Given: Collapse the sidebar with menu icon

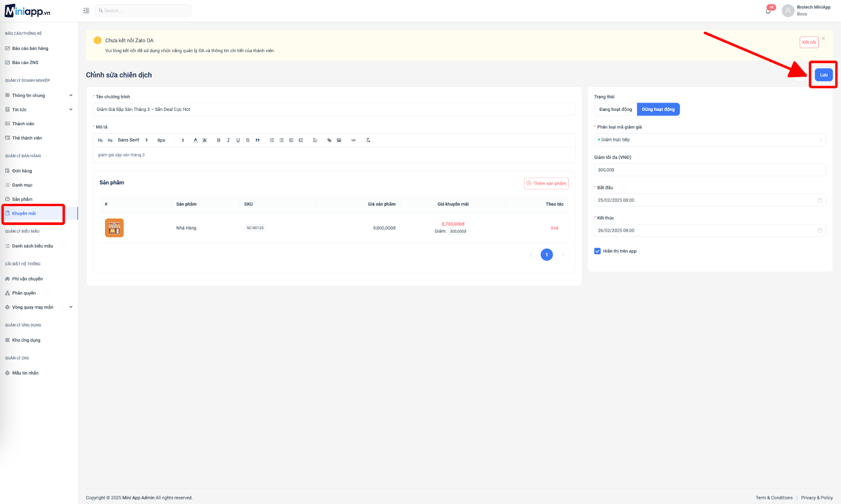Looking at the screenshot, I should pyautogui.click(x=86, y=11).
